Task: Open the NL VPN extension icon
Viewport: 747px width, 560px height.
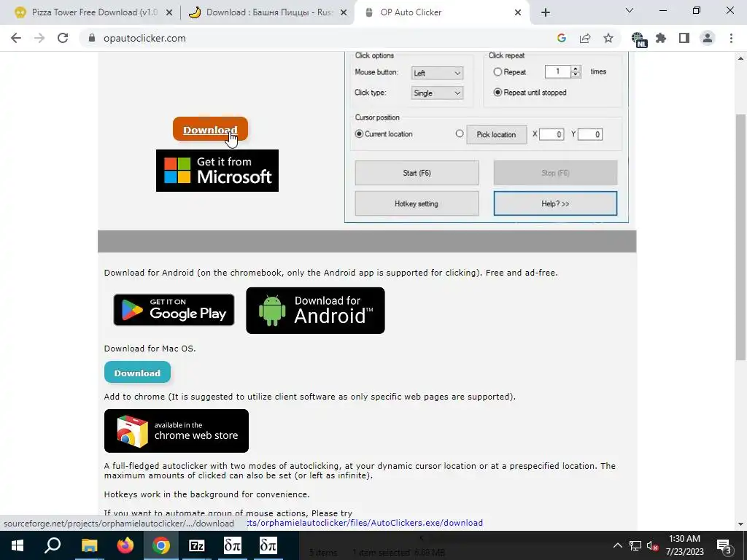Action: tap(638, 39)
